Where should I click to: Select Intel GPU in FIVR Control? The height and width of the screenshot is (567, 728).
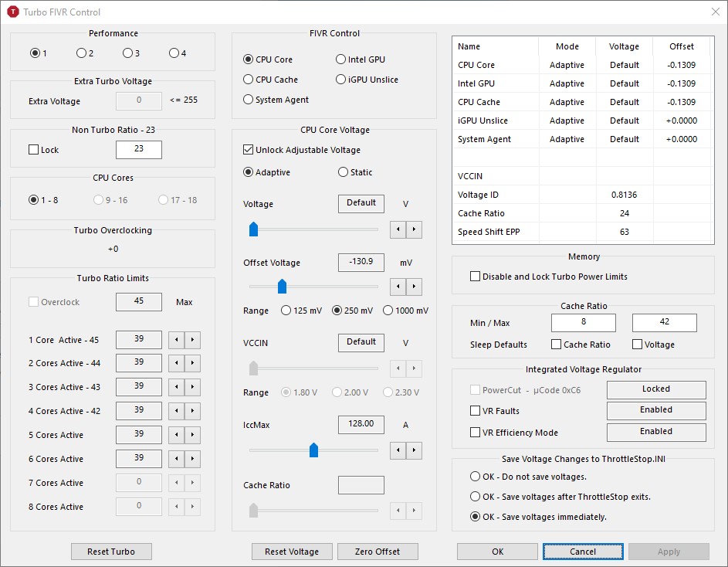[x=361, y=59]
